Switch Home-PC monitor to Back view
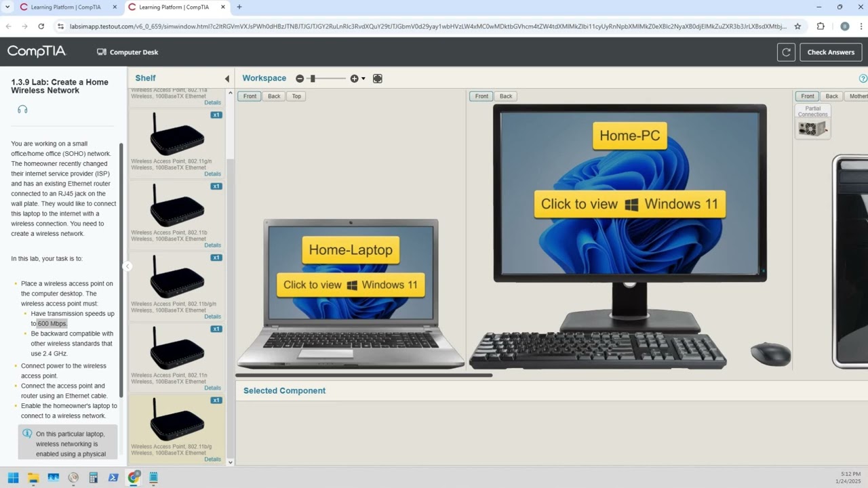 [506, 96]
